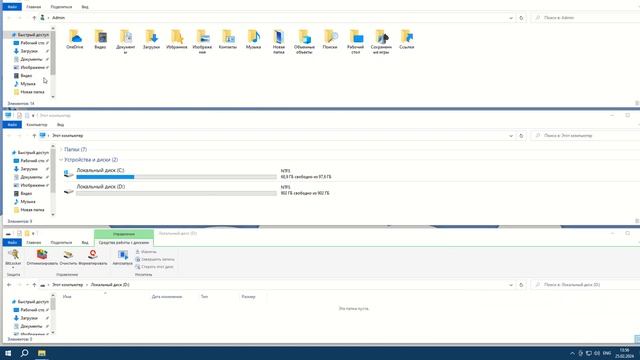Sort by Имя column header
640x360 pixels.
pyautogui.click(x=67, y=297)
